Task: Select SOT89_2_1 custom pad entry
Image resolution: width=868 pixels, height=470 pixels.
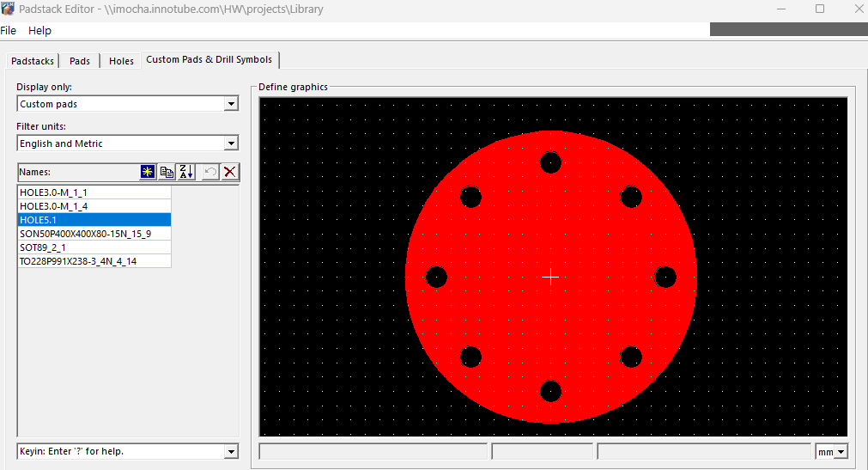Action: tap(43, 247)
